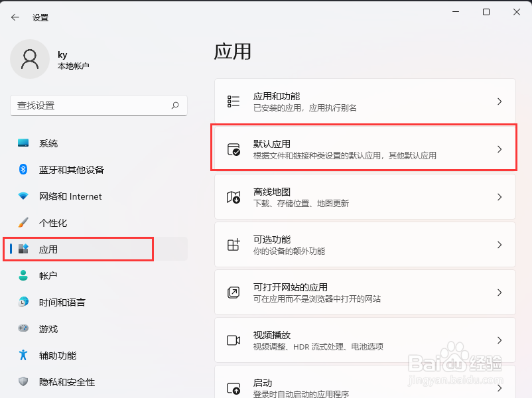Click the 应用和功能 list icon
The width and height of the screenshot is (532, 398).
point(233,101)
